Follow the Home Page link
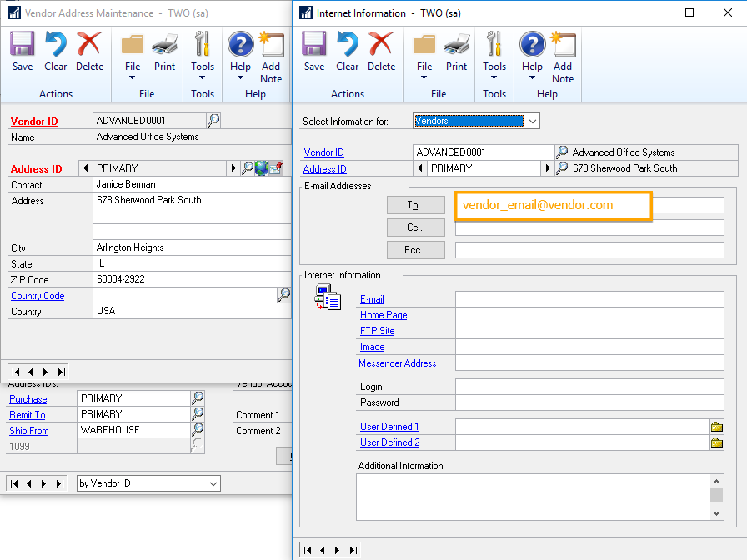The image size is (747, 560). (384, 315)
